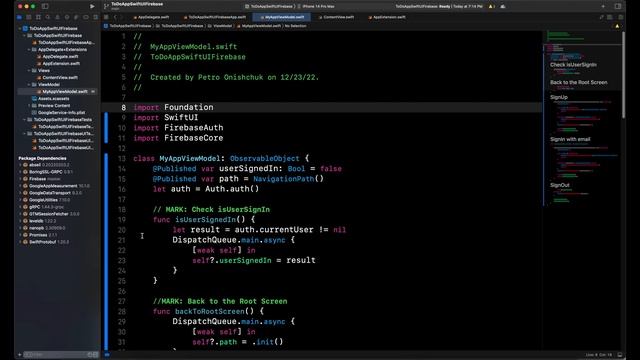This screenshot has width=640, height=360.
Task: Open the Source Control navigator
Action: click(x=29, y=17)
